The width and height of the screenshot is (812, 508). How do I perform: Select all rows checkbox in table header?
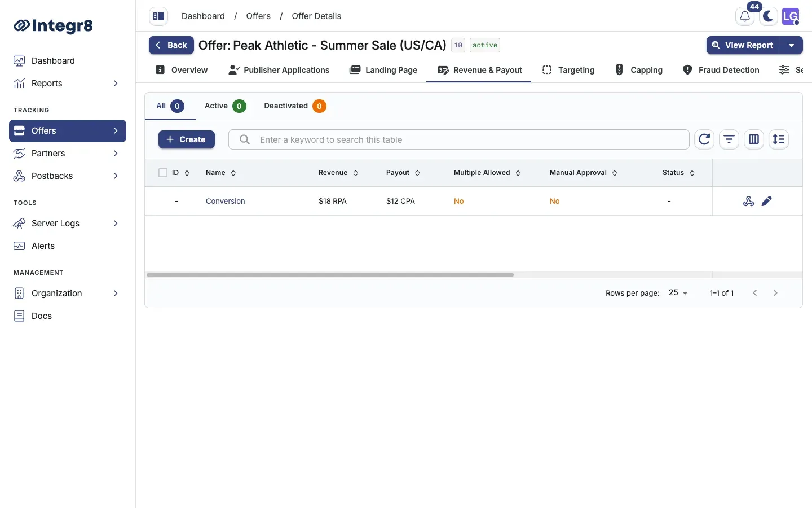(x=163, y=173)
